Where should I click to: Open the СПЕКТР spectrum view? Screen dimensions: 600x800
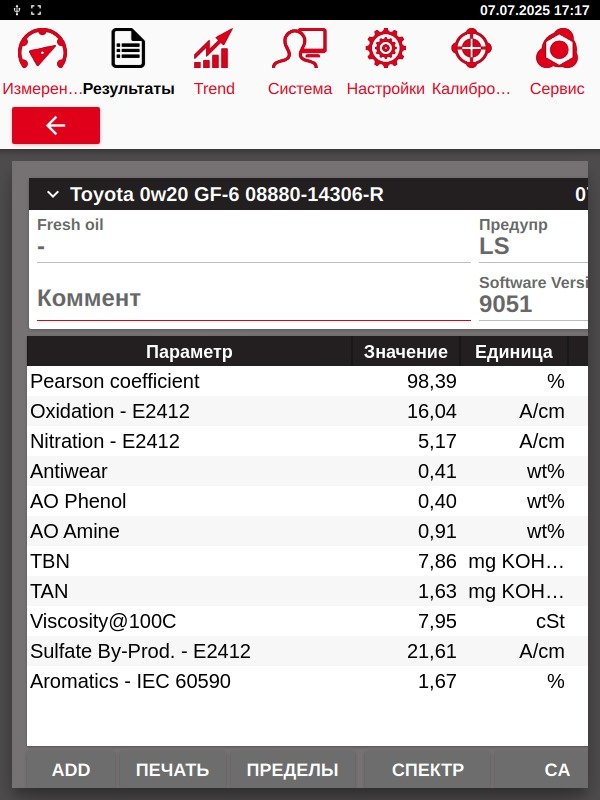tap(428, 769)
